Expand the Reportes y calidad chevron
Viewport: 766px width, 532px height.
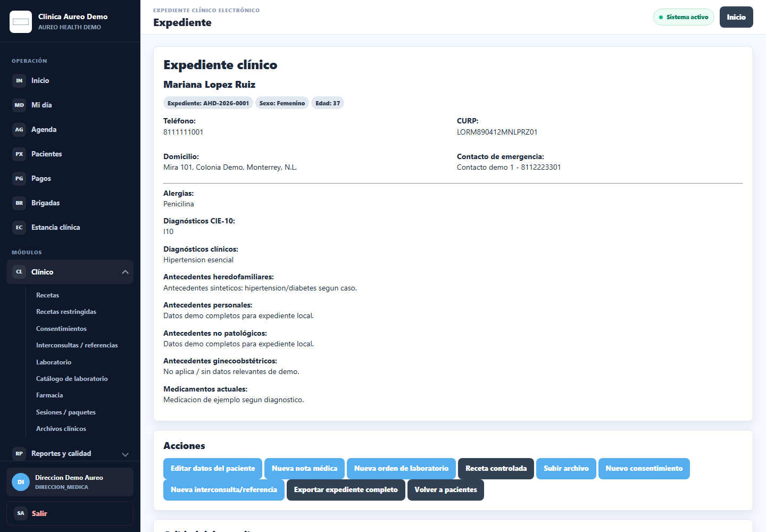point(125,454)
